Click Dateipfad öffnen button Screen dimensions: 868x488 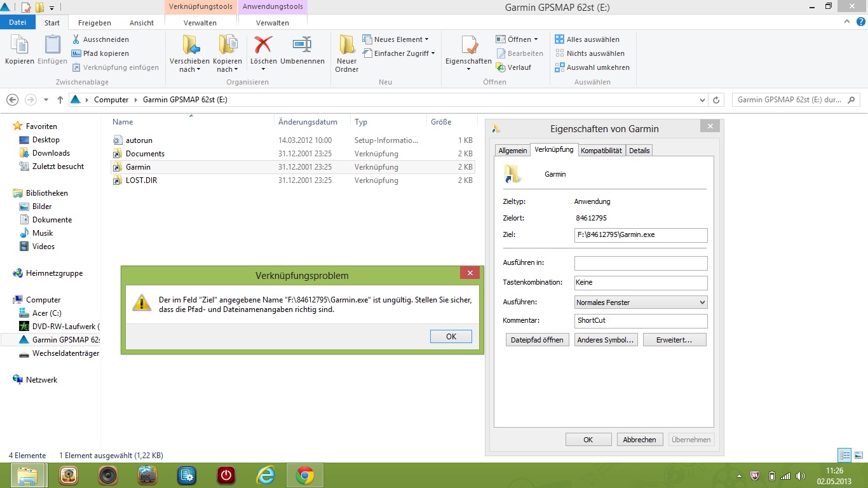(537, 340)
